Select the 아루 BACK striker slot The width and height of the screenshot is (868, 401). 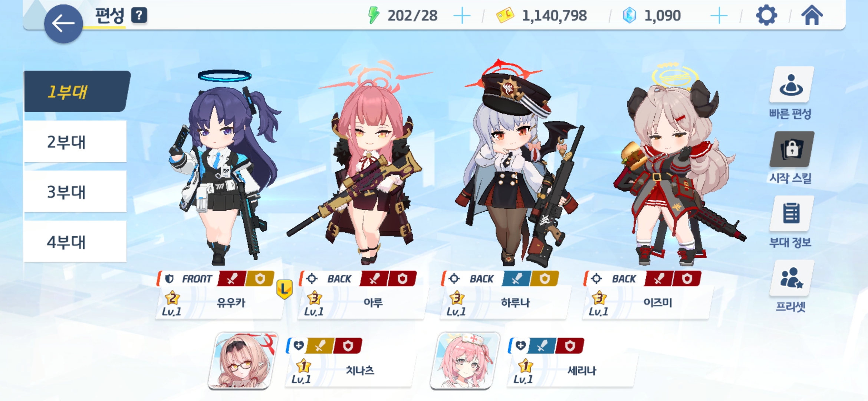coord(362,295)
